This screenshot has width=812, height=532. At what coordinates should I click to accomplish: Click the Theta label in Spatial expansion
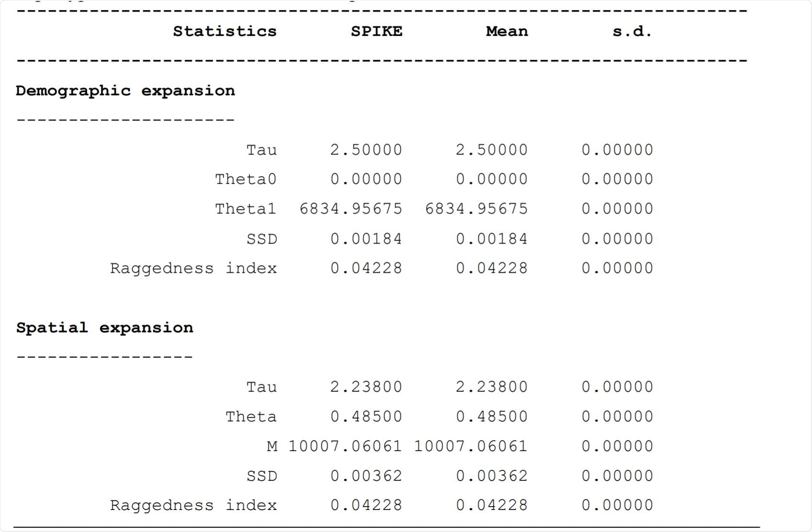pos(251,417)
